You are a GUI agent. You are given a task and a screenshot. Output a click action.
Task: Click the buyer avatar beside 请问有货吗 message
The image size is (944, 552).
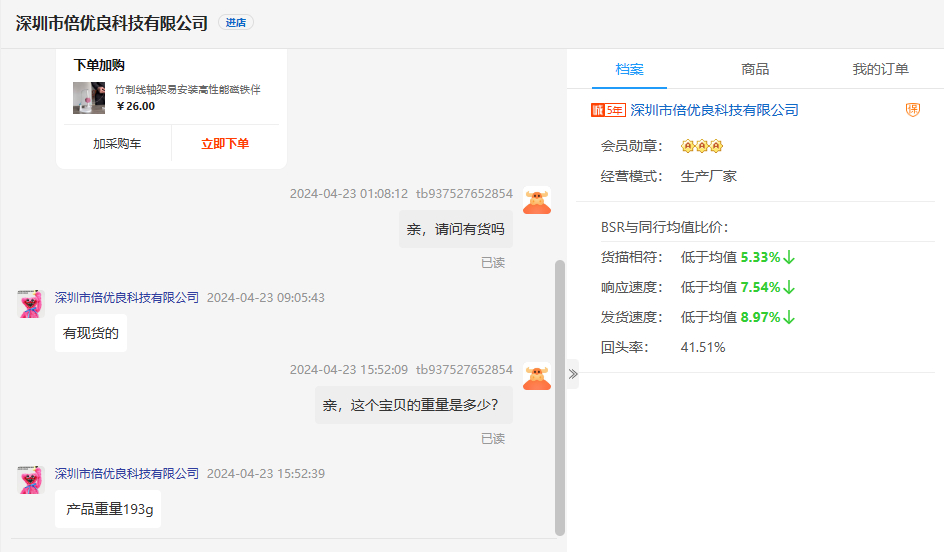coord(537,201)
